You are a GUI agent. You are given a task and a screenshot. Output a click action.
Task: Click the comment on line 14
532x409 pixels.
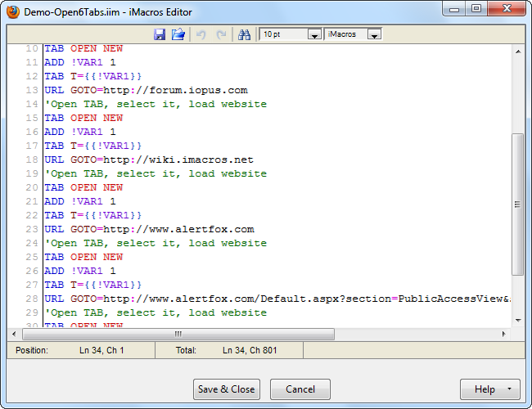(x=156, y=104)
